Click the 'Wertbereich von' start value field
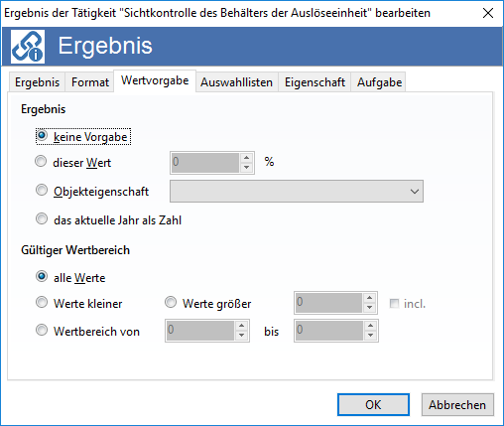 pos(200,331)
